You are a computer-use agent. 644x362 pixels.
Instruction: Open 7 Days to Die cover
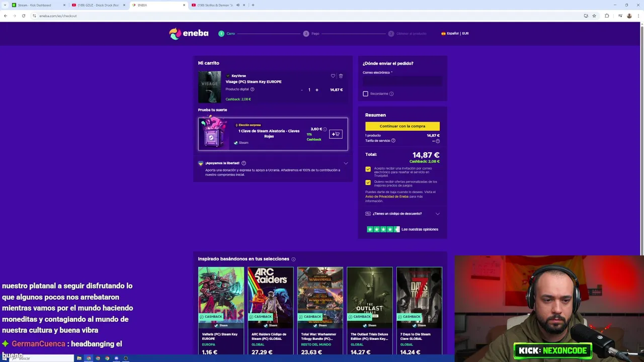tap(419, 297)
